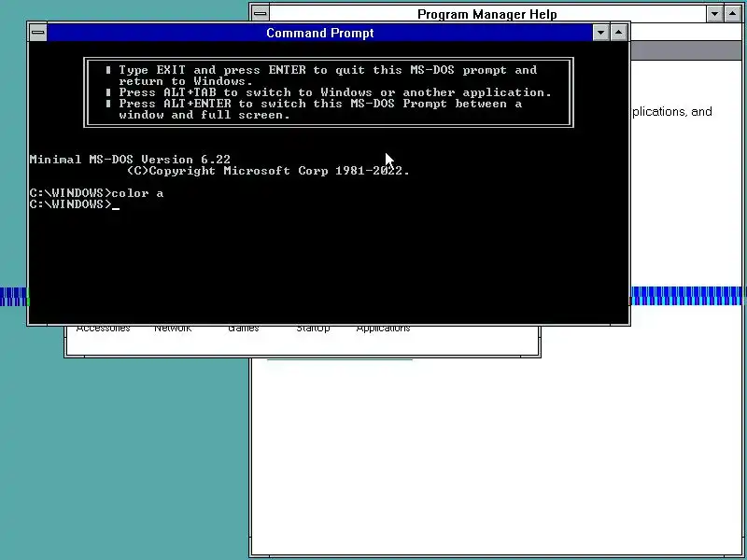Select the Games program group label
The image size is (747, 560).
tap(244, 329)
